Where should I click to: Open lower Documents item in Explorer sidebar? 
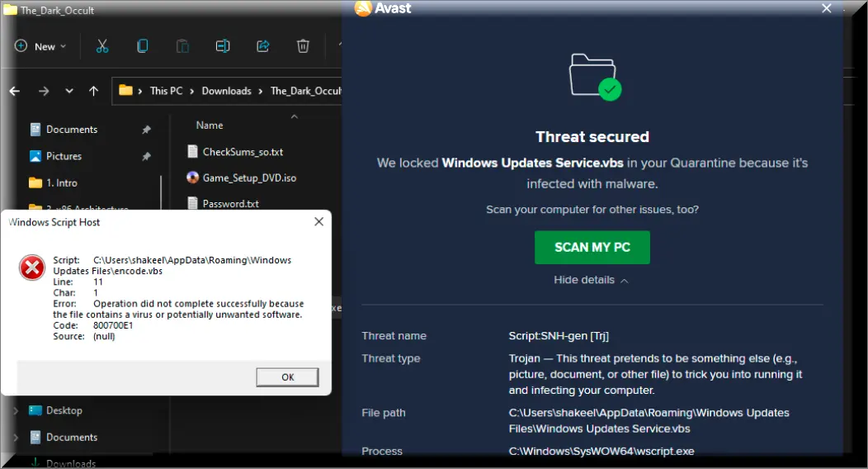72,438
